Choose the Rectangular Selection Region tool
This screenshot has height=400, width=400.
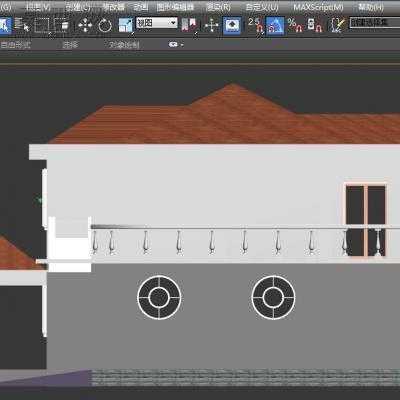pos(42,25)
